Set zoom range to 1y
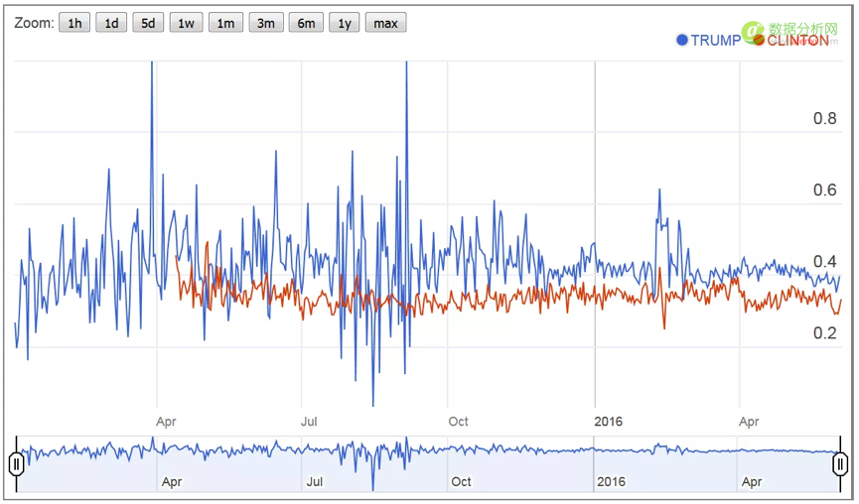Screen dimensions: 859x504 click(x=344, y=23)
